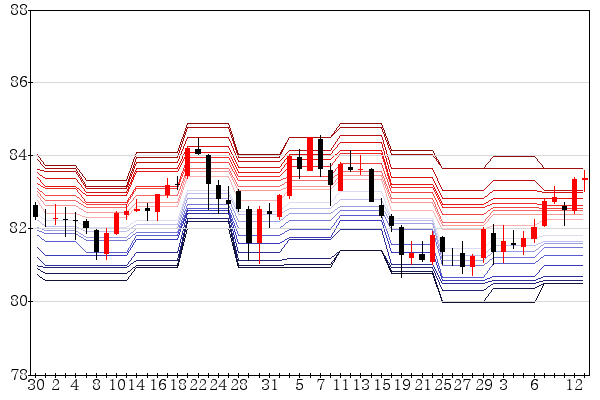Select date label 5 on the time axis
The width and height of the screenshot is (600, 400).
tap(300, 385)
